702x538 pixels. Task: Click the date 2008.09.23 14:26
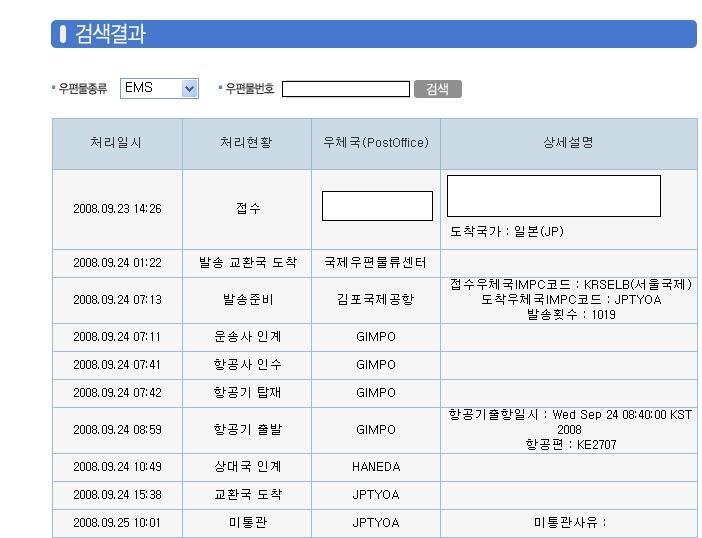click(117, 209)
